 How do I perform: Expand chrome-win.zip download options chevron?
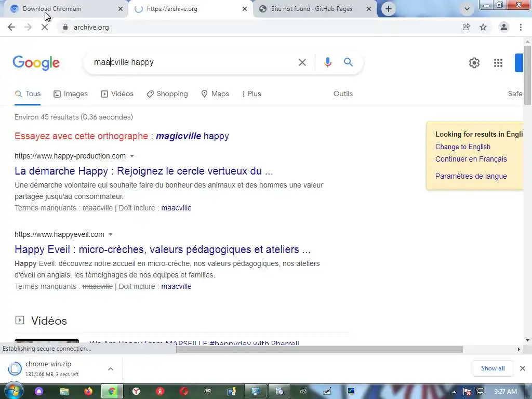pos(111,369)
